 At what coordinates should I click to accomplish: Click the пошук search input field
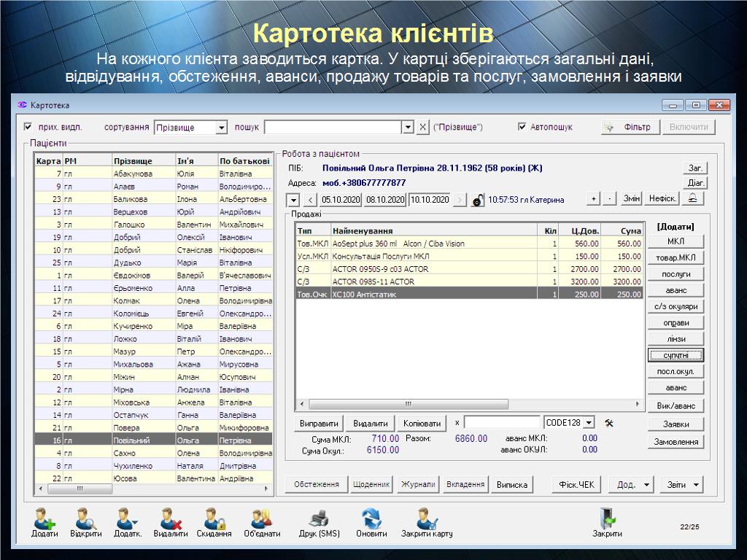[x=333, y=128]
